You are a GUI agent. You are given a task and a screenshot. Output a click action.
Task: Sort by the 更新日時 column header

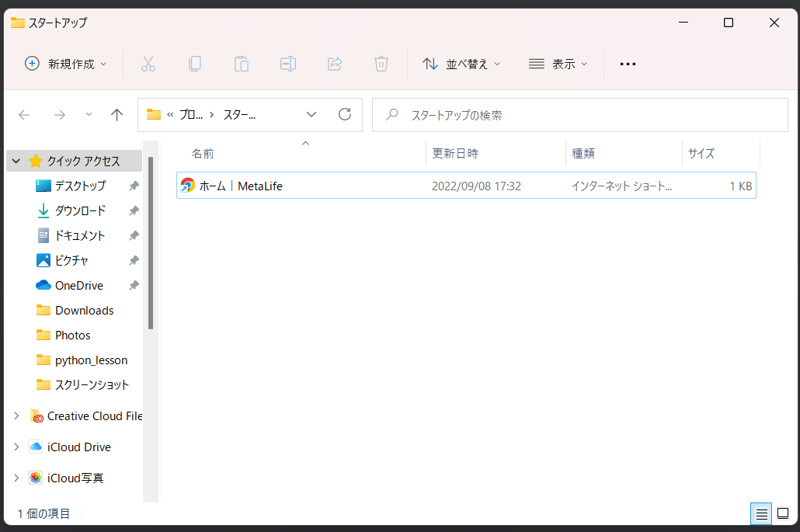click(x=496, y=153)
